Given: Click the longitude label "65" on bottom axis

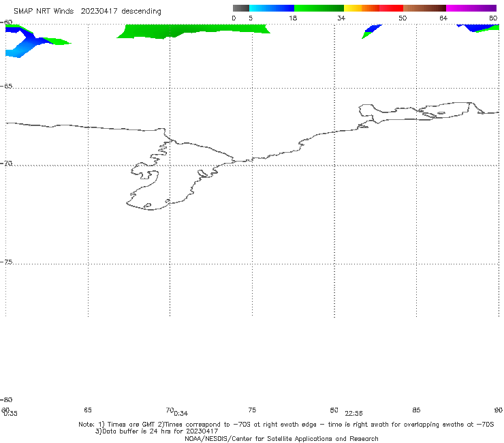Looking at the screenshot, I should pos(88,410).
